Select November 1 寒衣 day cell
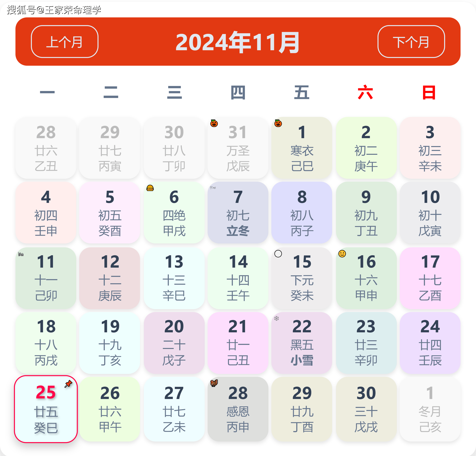Viewport: 476px width, 456px height. click(302, 148)
